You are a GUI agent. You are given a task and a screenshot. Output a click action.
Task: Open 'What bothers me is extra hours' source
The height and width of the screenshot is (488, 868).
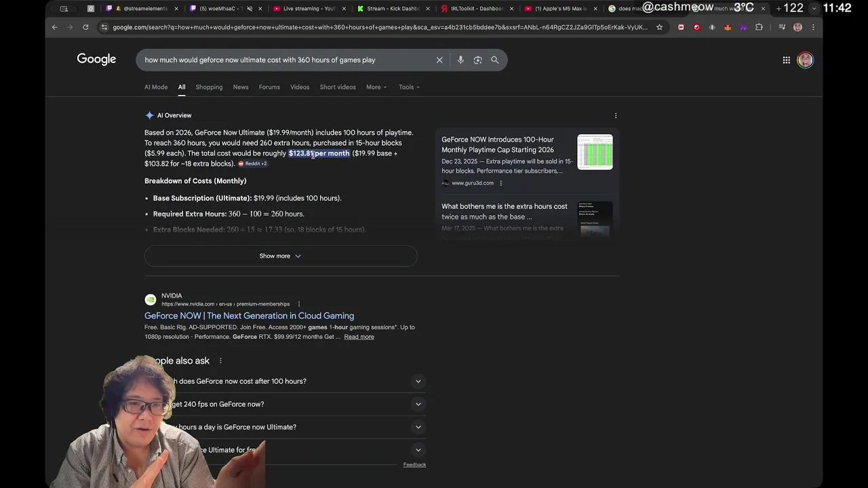[505, 211]
